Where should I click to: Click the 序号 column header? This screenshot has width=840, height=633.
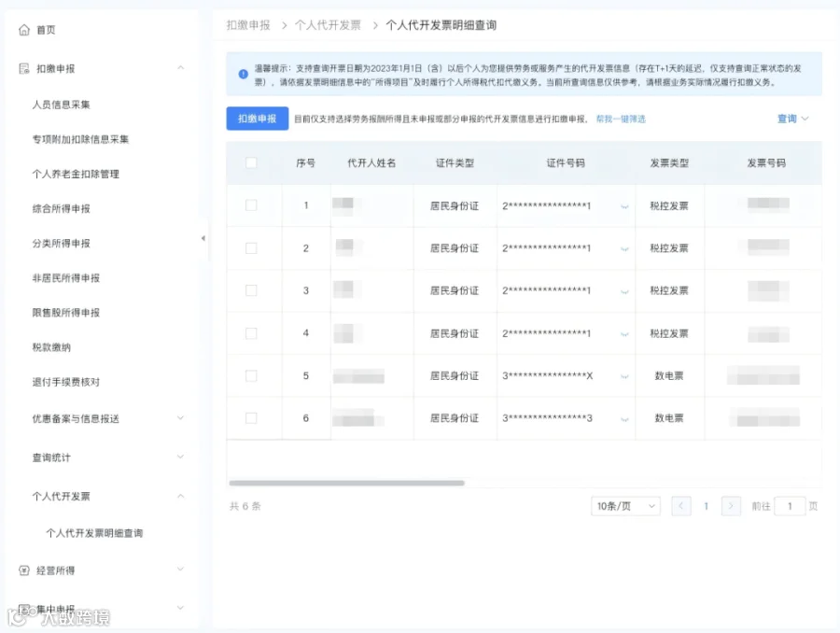point(306,163)
